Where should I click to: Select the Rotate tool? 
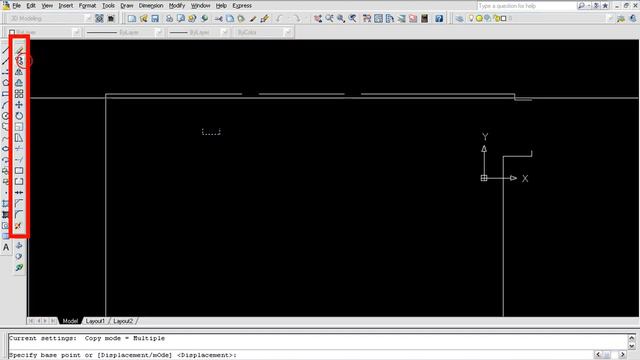[x=19, y=116]
